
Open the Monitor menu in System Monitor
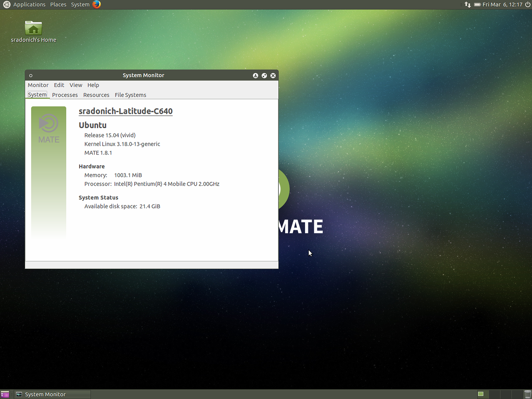coord(38,85)
